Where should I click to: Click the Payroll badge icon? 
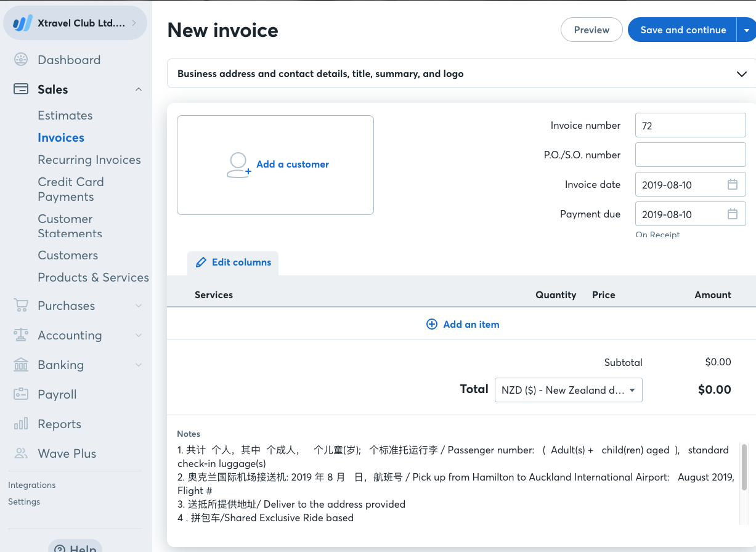pyautogui.click(x=21, y=394)
